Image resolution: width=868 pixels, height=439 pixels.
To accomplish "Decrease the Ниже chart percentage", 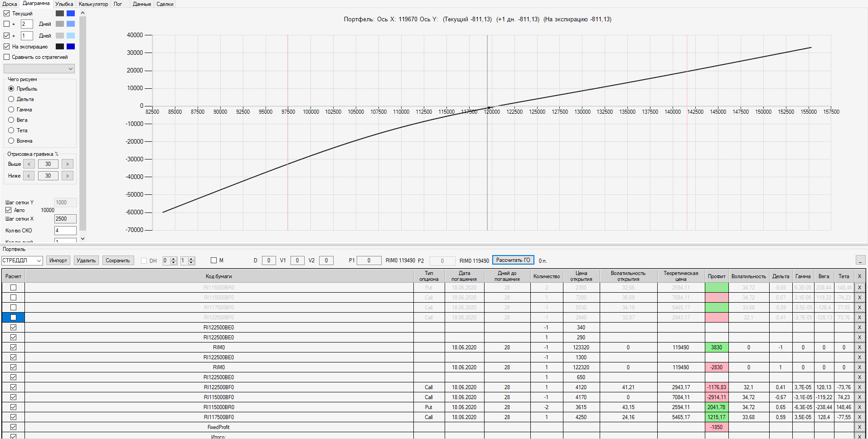I will click(29, 176).
